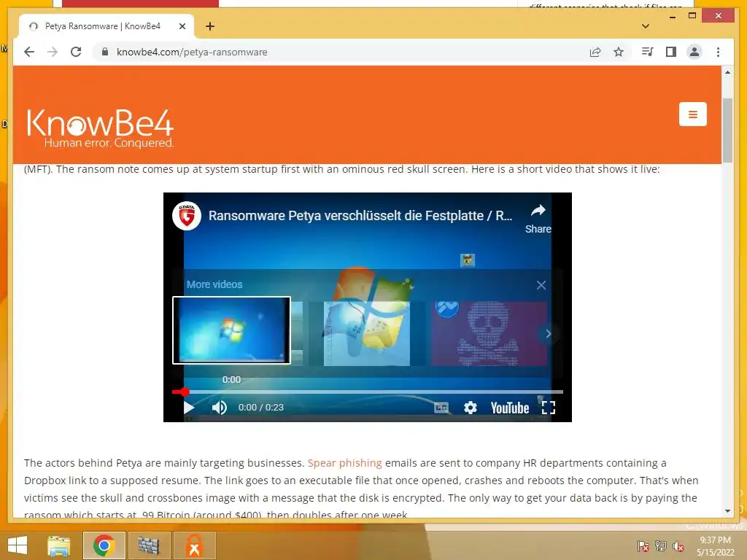This screenshot has height=560, width=747.
Task: Toggle video closed captions
Action: tap(441, 408)
